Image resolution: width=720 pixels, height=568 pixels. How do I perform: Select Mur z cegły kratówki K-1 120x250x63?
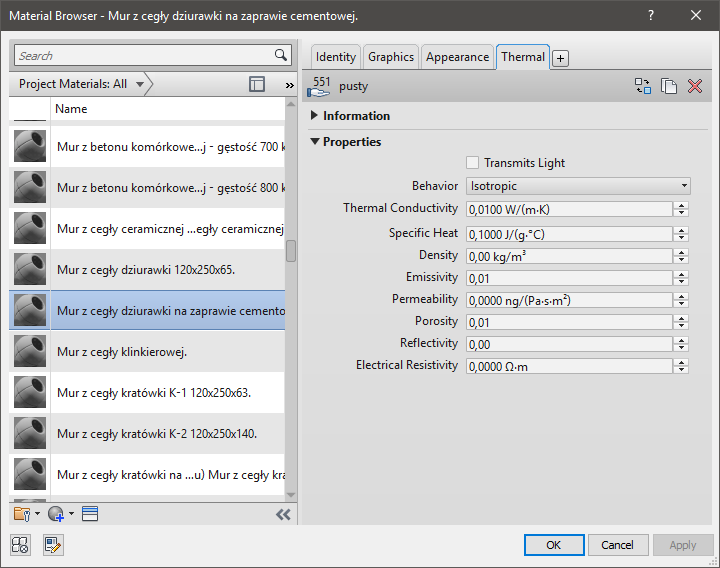147,393
